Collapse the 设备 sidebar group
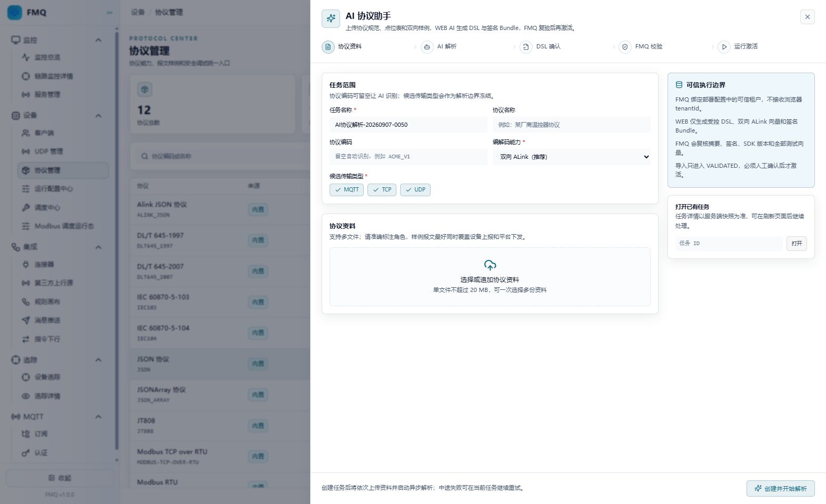 98,116
